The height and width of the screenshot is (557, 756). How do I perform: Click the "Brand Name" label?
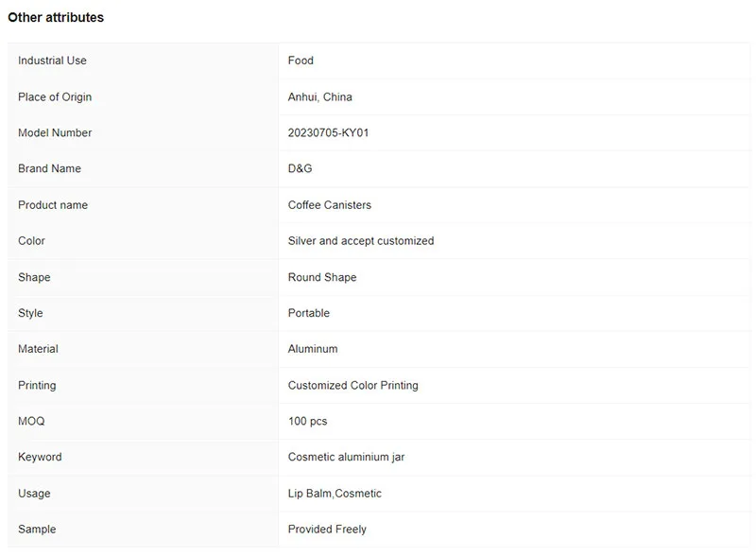[49, 168]
